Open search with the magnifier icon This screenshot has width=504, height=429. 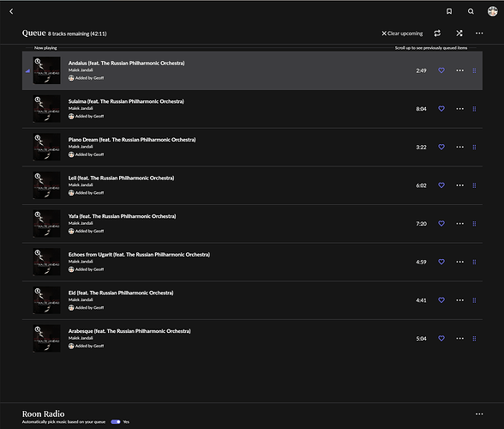point(471,12)
